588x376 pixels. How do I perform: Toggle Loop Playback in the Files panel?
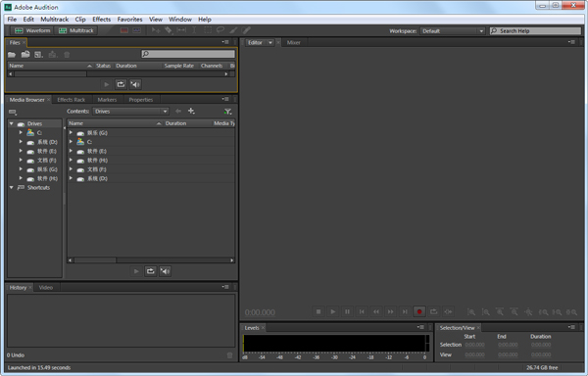121,84
